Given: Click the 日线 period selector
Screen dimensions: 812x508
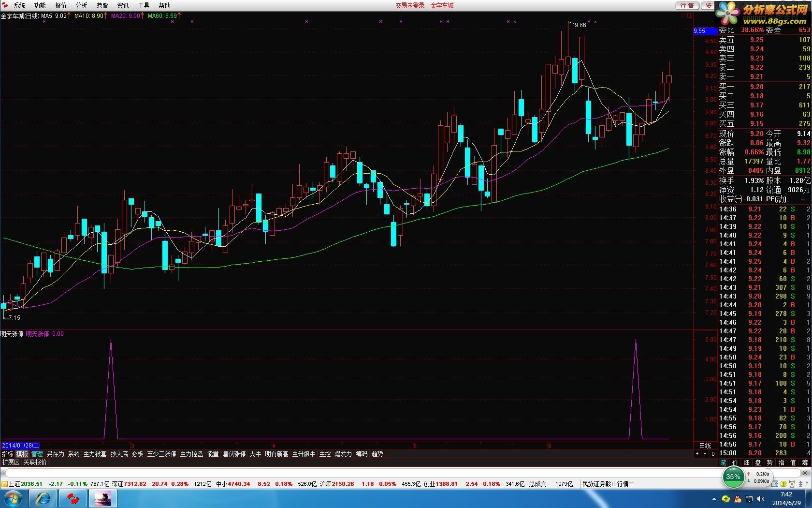Looking at the screenshot, I should (705, 446).
